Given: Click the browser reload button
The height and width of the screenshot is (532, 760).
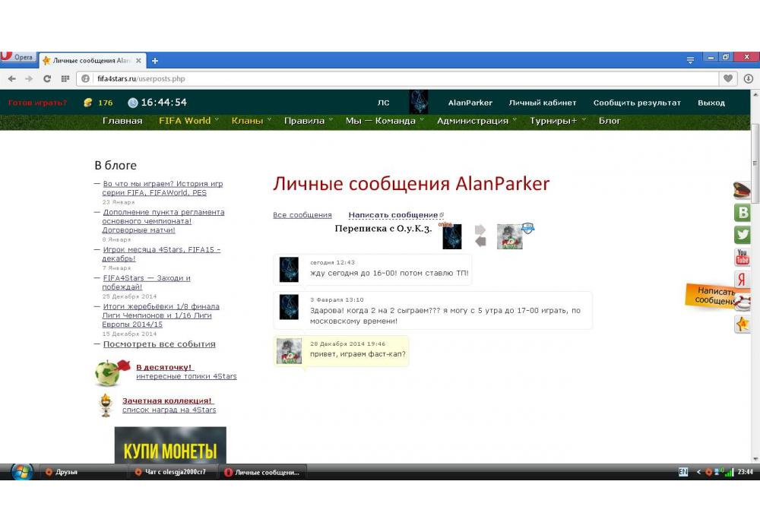Looking at the screenshot, I should (47, 78).
